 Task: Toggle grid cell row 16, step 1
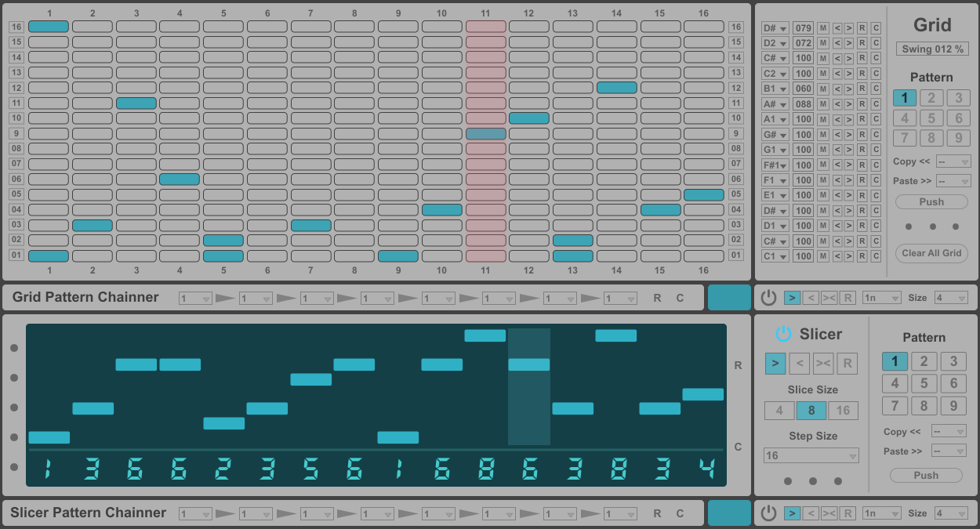(x=49, y=27)
